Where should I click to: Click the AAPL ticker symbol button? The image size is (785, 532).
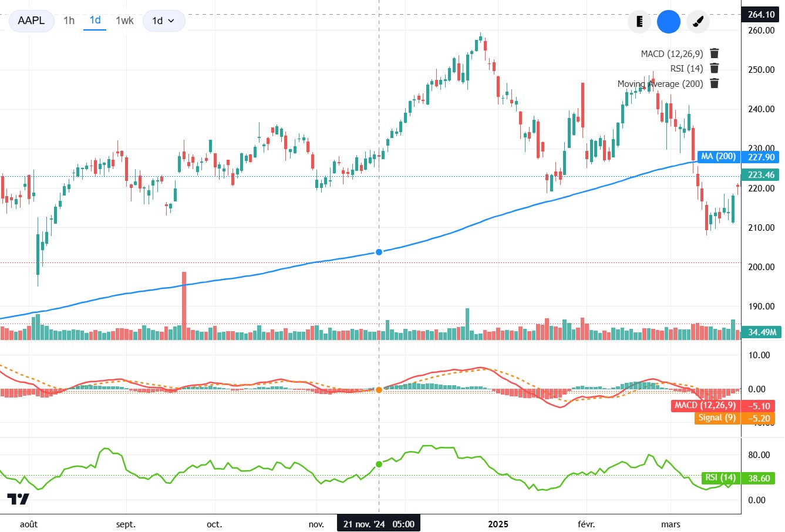pos(31,21)
